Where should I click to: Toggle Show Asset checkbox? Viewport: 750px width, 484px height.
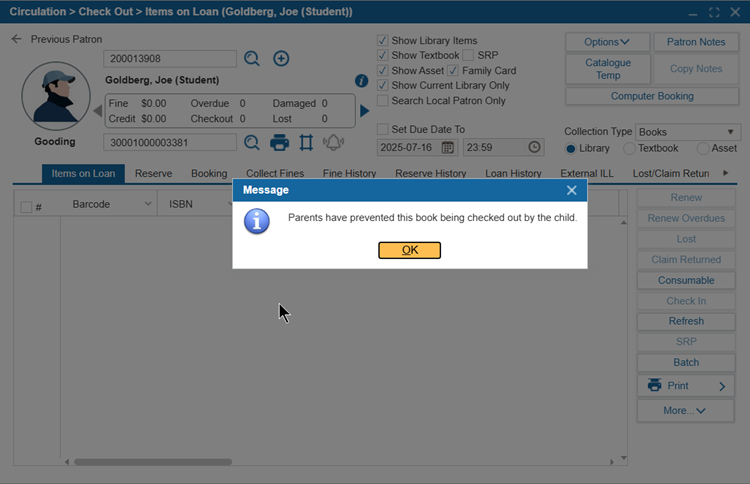(382, 70)
